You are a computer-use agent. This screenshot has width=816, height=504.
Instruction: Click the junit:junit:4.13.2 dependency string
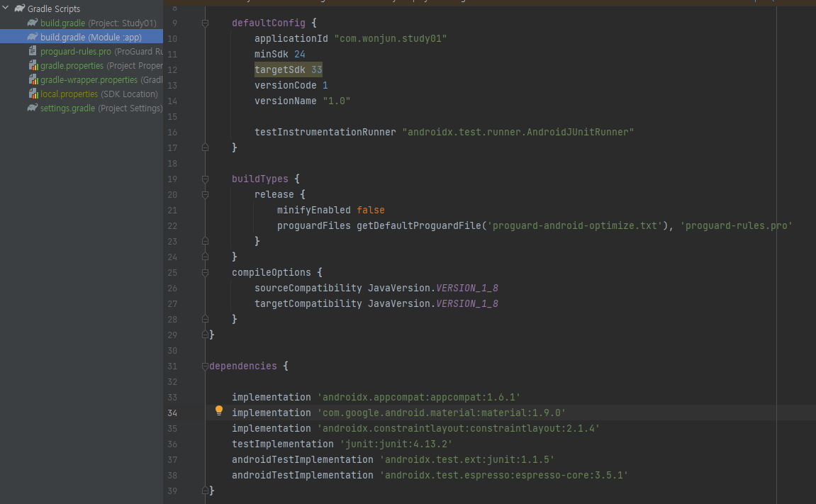[396, 444]
